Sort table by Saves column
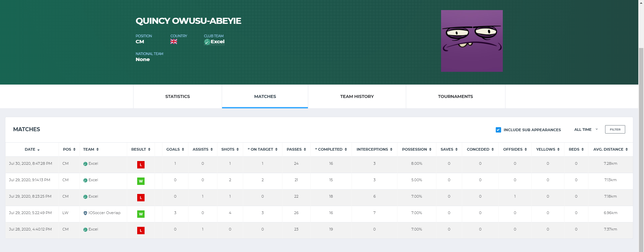The width and height of the screenshot is (644, 252). coord(449,149)
